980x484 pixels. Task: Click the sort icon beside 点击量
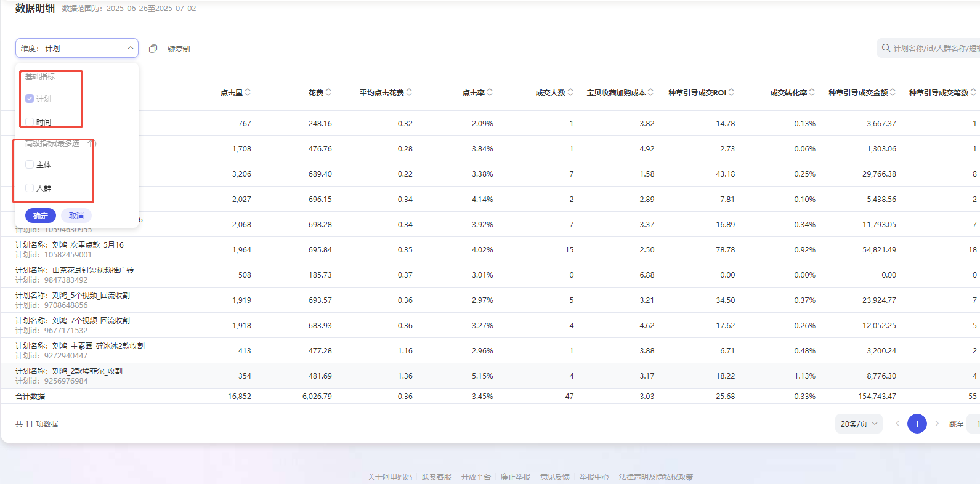coord(248,92)
